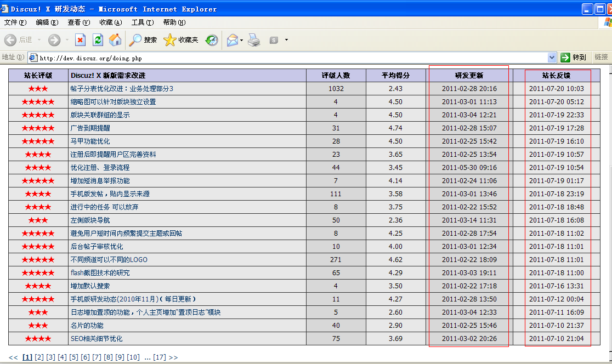
Task: Open link 不同频道可以不同的LOGO
Action: (x=109, y=260)
